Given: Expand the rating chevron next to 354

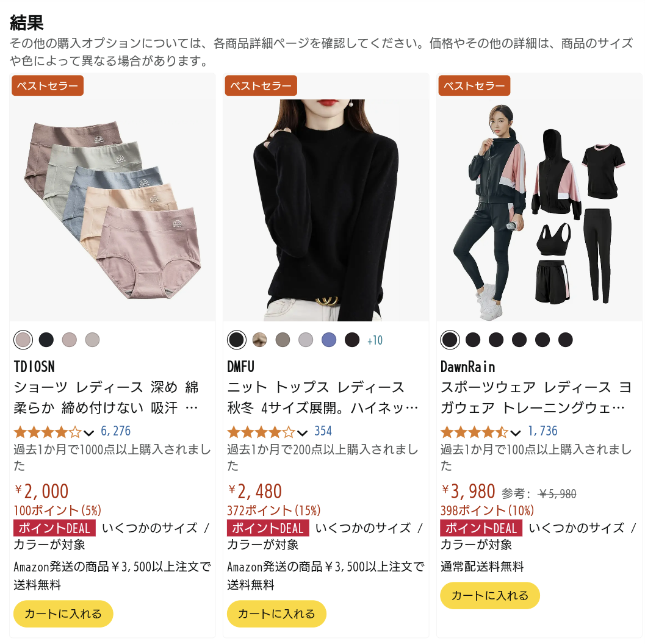Looking at the screenshot, I should 302,433.
